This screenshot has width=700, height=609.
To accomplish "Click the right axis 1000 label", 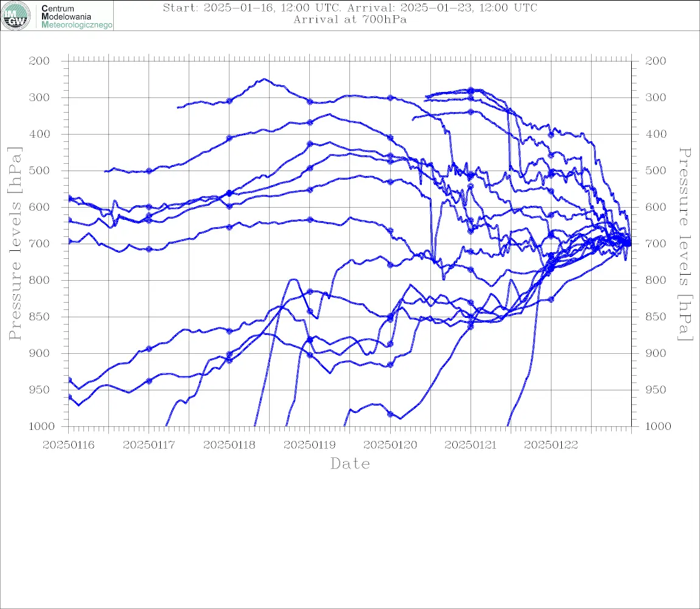I will 658,426.
